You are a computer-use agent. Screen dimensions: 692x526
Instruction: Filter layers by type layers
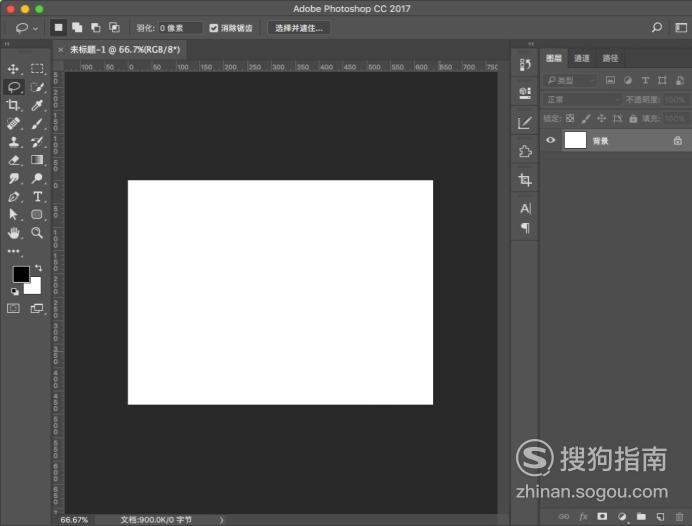point(645,80)
